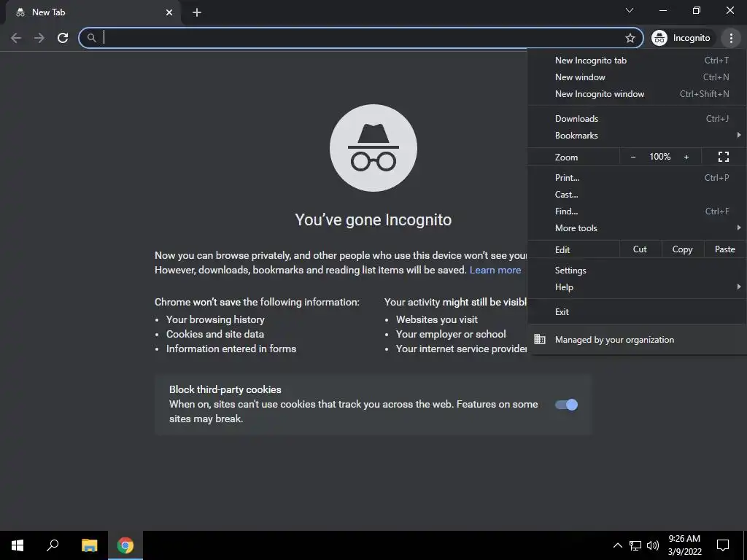The width and height of the screenshot is (747, 560).
Task: Close the New Tab tab
Action: pos(169,12)
